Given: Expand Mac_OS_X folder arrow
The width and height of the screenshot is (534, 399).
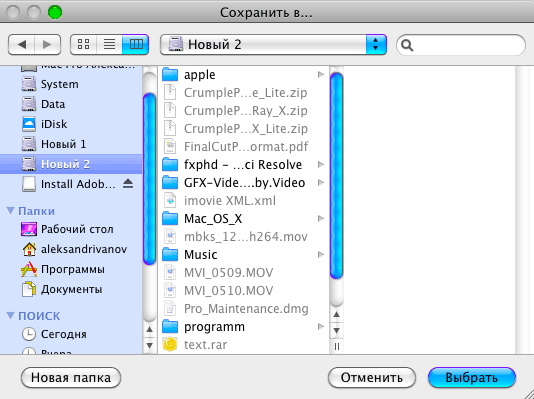Looking at the screenshot, I should [320, 218].
